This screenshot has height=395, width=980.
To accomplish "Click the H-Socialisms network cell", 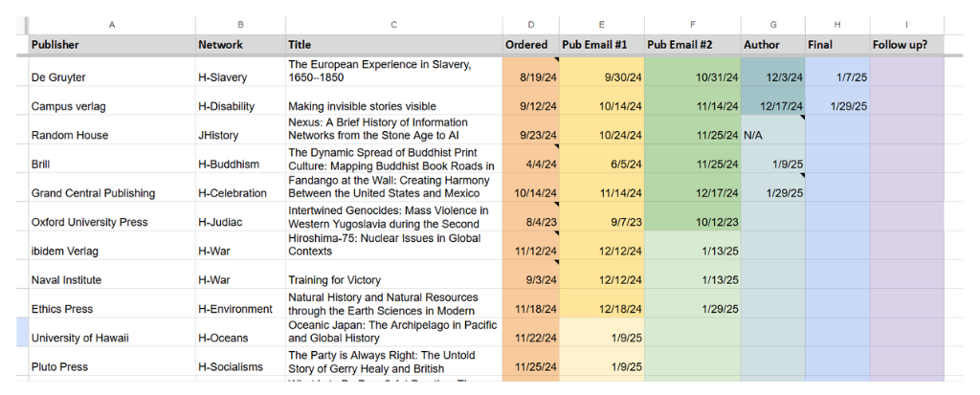I will pos(240,362).
